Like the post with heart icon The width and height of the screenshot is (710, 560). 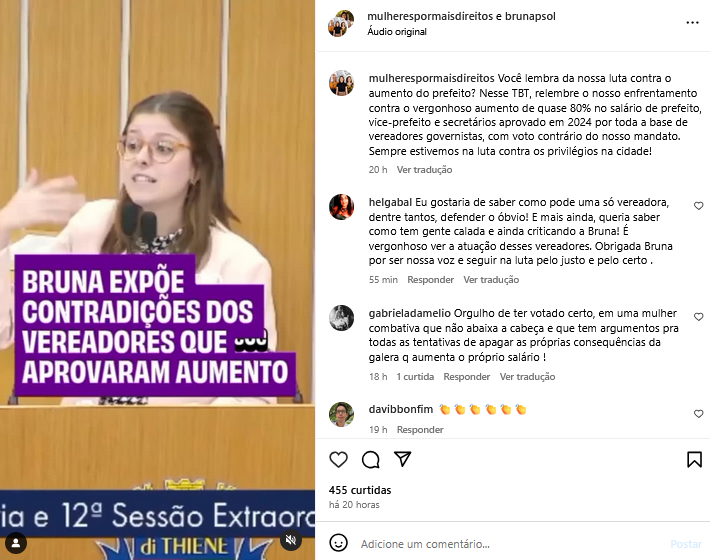tap(338, 459)
